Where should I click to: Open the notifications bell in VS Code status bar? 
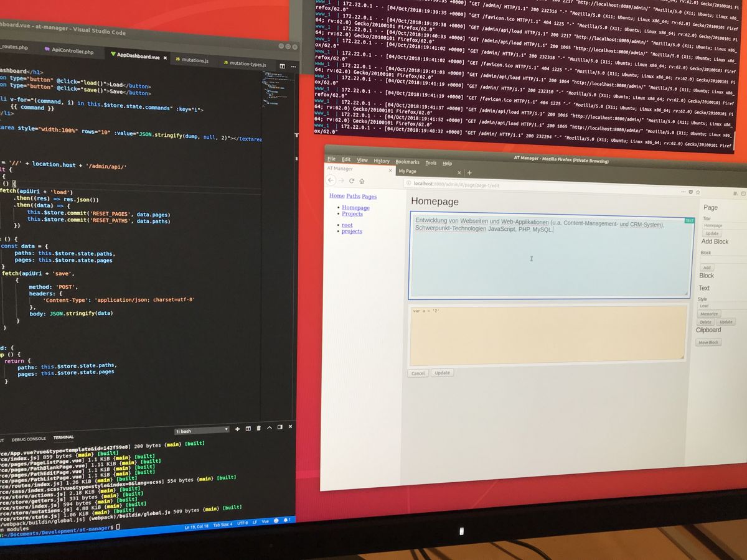[x=287, y=520]
